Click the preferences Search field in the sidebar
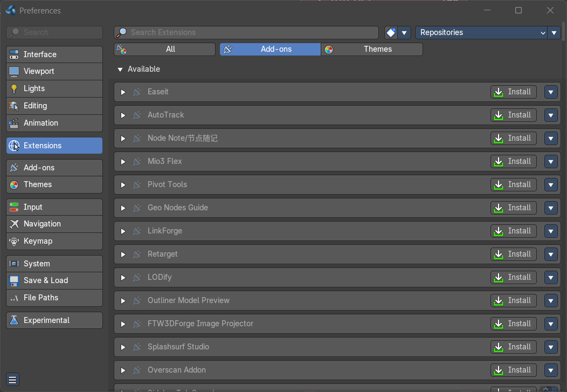Screen dimensions: 567x392 (54, 32)
